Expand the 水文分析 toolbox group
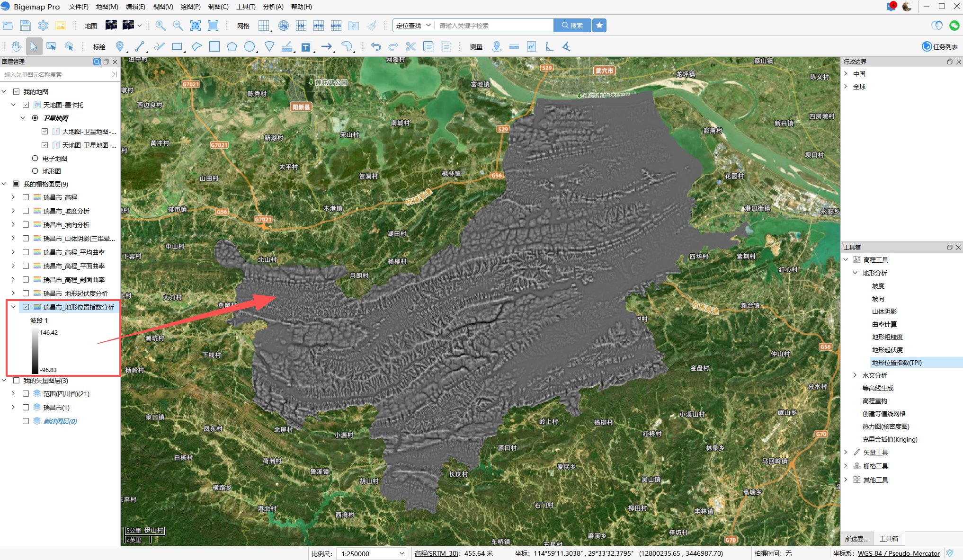The height and width of the screenshot is (560, 963). (x=855, y=375)
